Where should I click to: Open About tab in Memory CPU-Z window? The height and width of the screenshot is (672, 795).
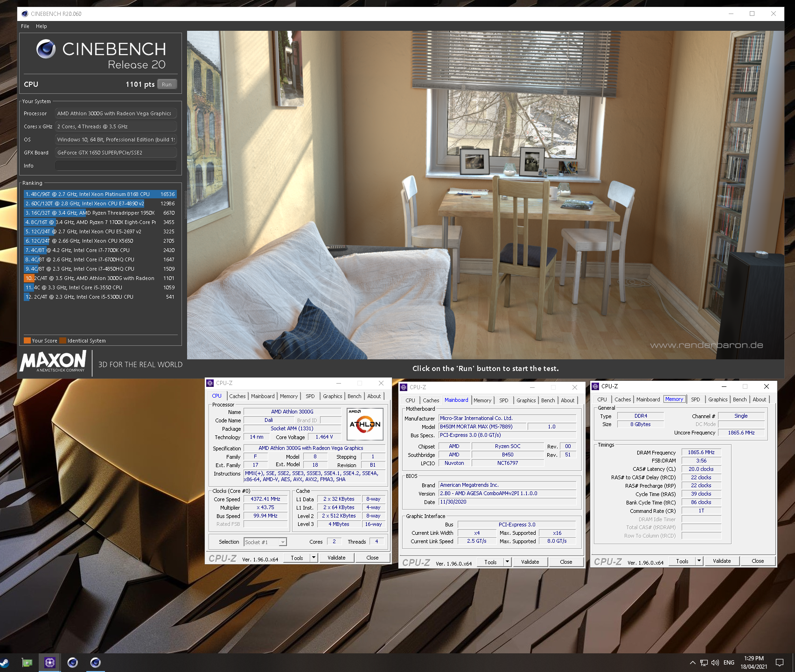pyautogui.click(x=760, y=399)
